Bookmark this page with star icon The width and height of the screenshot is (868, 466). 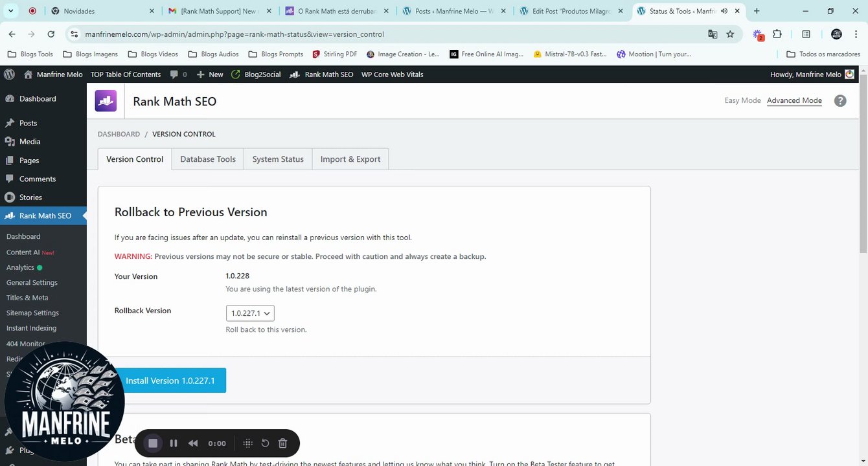click(730, 34)
